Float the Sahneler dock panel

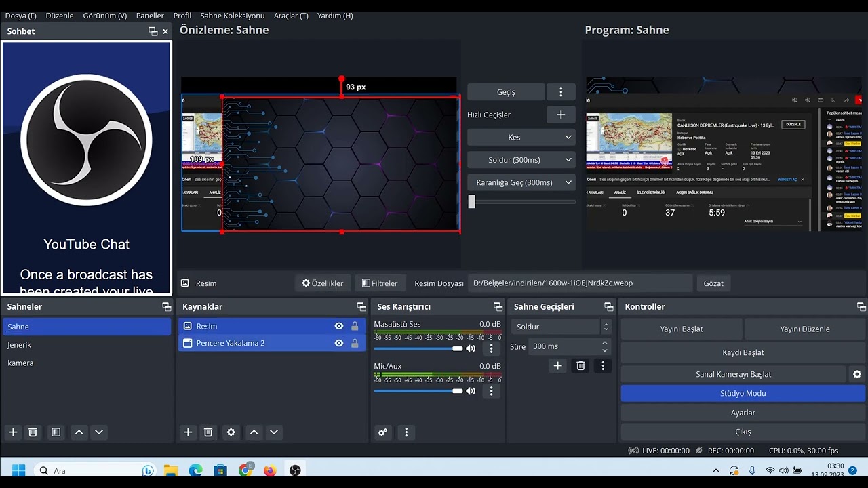click(167, 307)
